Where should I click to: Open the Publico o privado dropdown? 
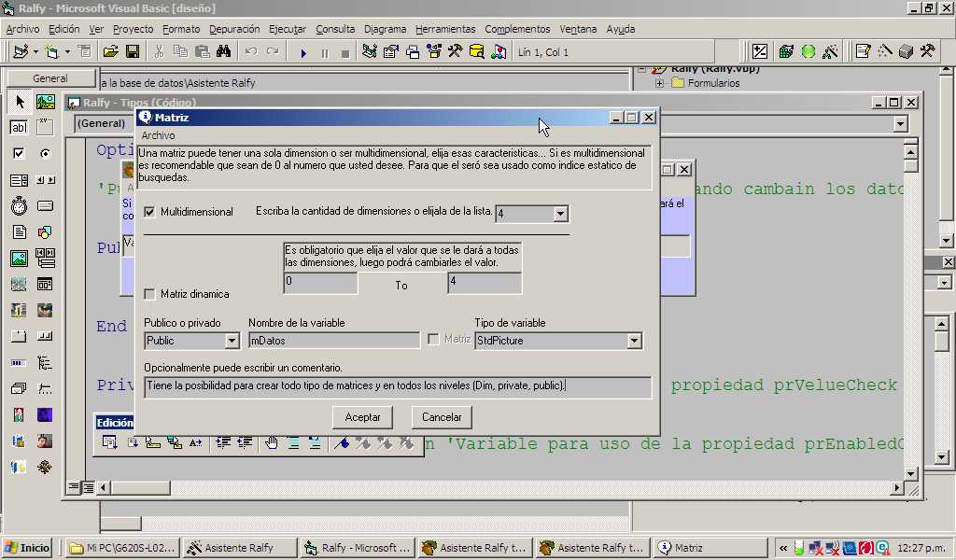point(232,341)
